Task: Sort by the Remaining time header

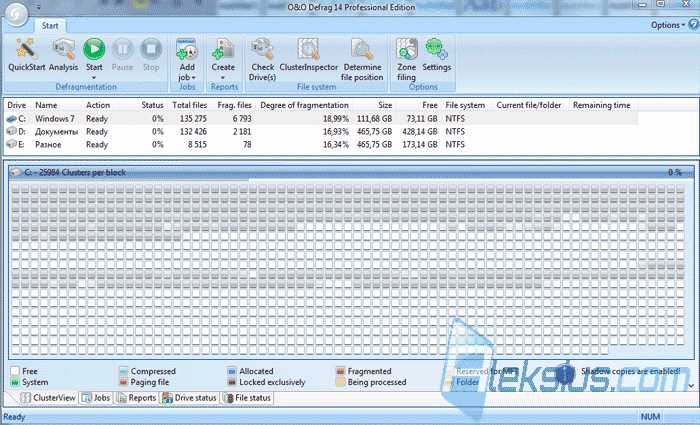Action: pyautogui.click(x=602, y=105)
